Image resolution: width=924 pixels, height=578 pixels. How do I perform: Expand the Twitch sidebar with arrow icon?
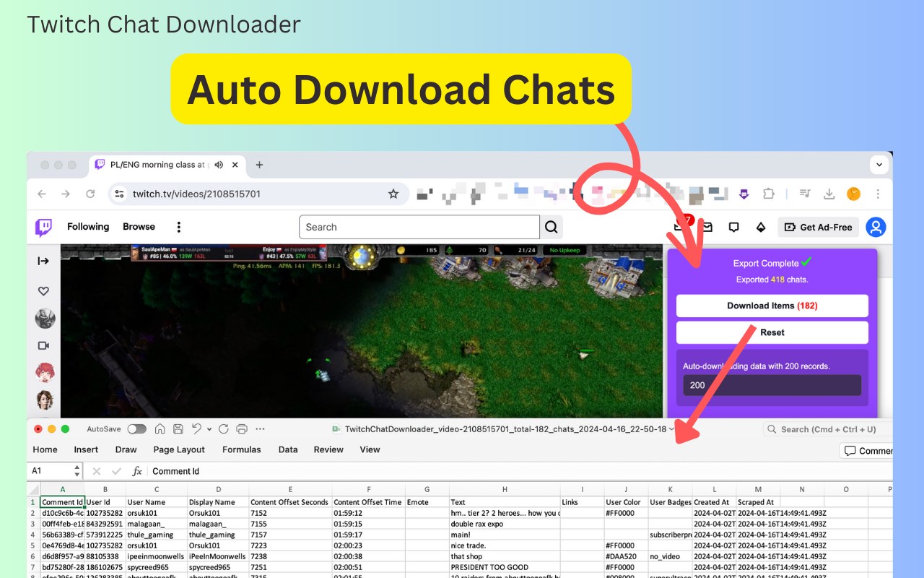tap(43, 261)
